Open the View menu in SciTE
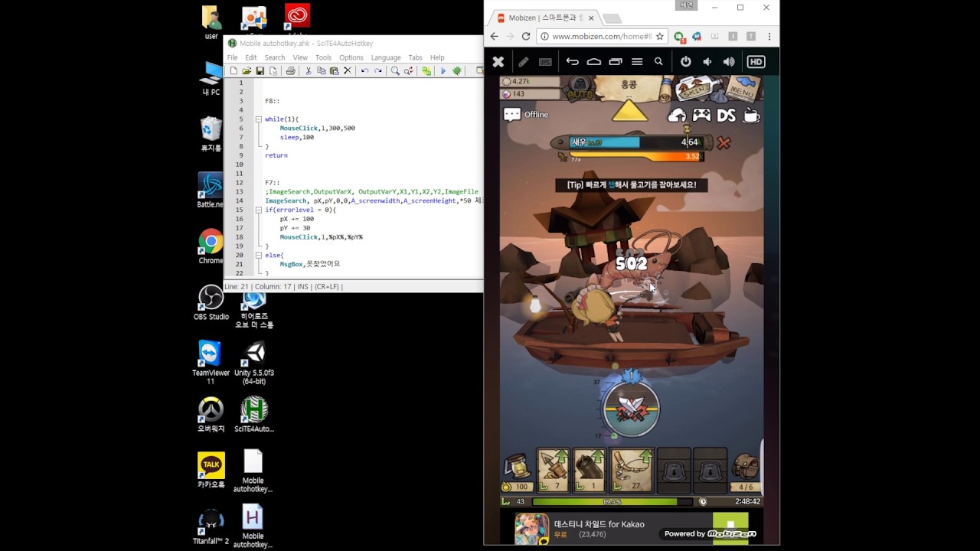This screenshot has width=980, height=551. [x=300, y=57]
